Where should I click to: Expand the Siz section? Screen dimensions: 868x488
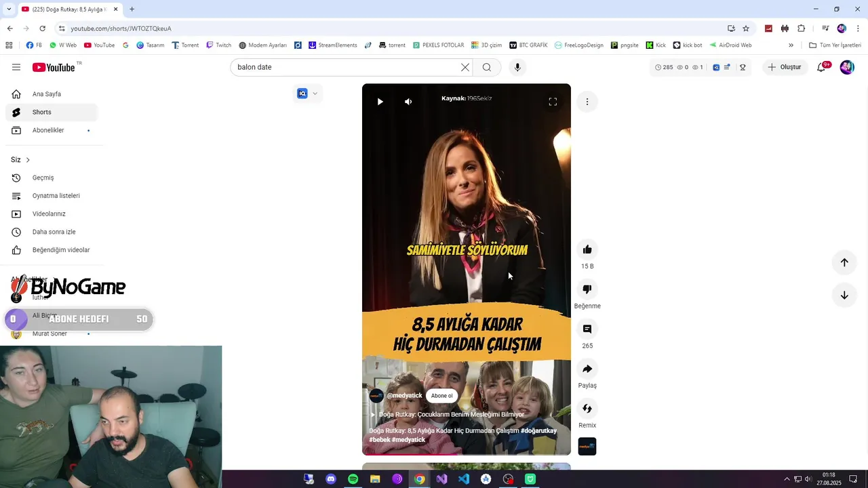pos(20,160)
